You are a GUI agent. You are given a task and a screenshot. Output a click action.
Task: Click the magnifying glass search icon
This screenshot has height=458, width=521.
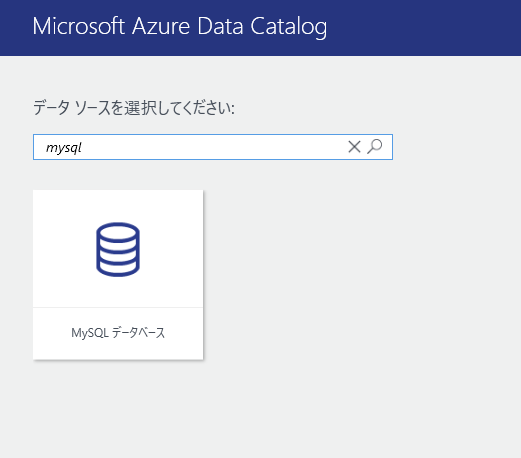pos(375,147)
